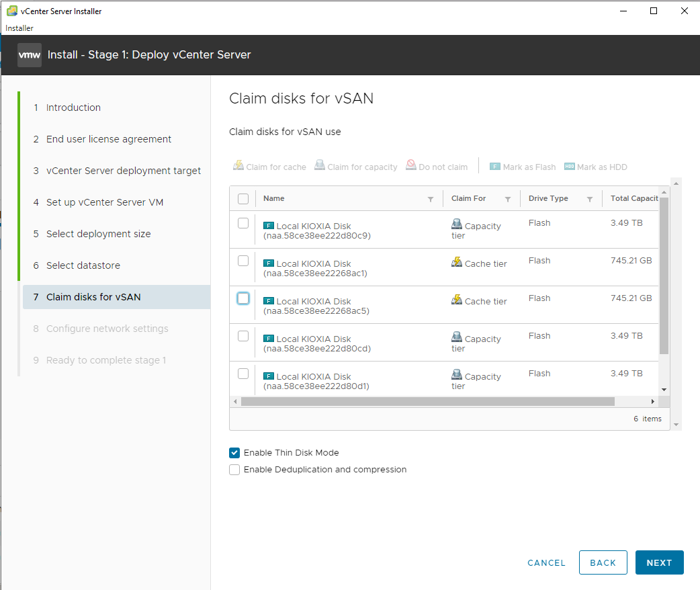Go to step 4 Set up vCenter Server VM
700x590 pixels.
pyautogui.click(x=105, y=202)
